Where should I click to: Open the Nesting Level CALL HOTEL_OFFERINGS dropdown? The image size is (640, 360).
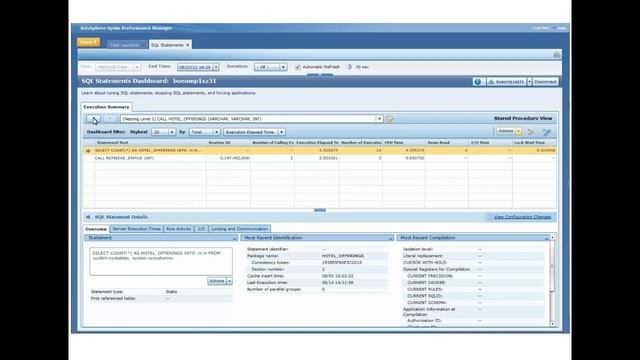(251, 119)
